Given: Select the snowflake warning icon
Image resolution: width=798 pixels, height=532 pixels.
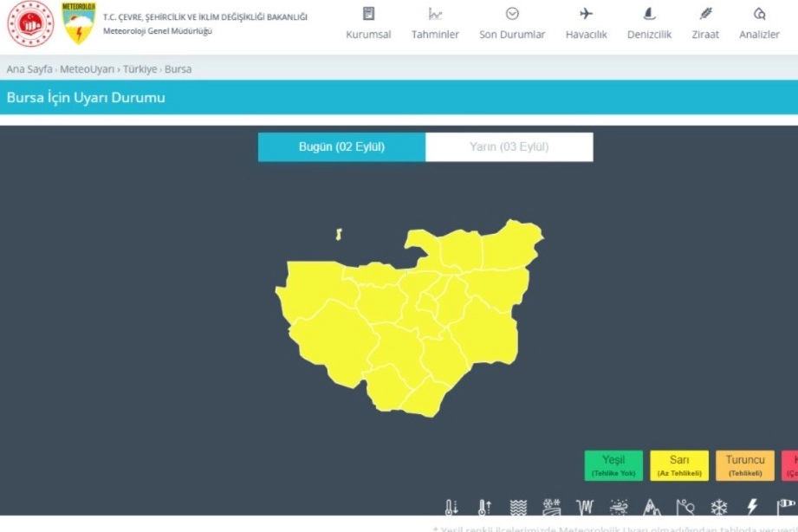Looking at the screenshot, I should point(719,508).
